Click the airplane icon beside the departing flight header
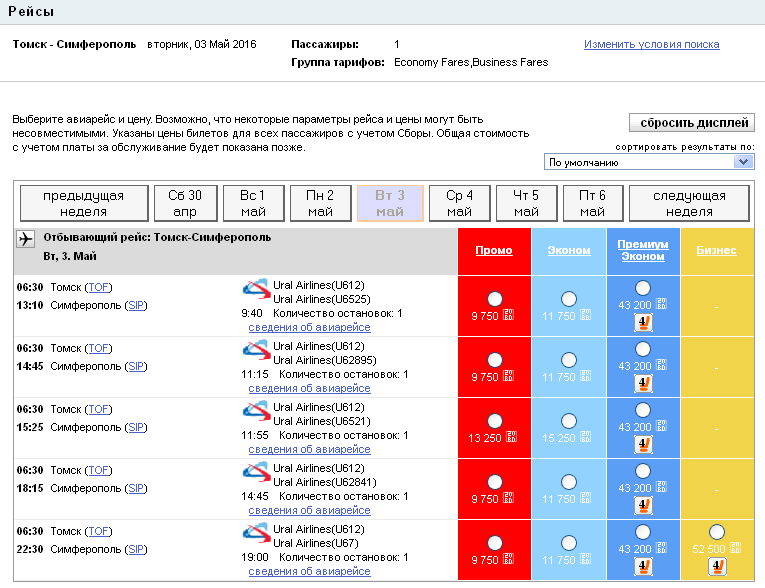Viewport: 765px width, 588px height. [x=26, y=239]
